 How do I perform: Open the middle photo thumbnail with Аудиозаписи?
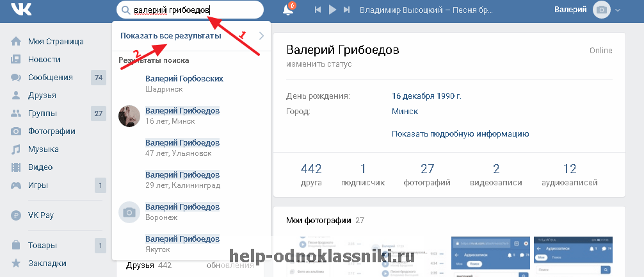(x=490, y=256)
